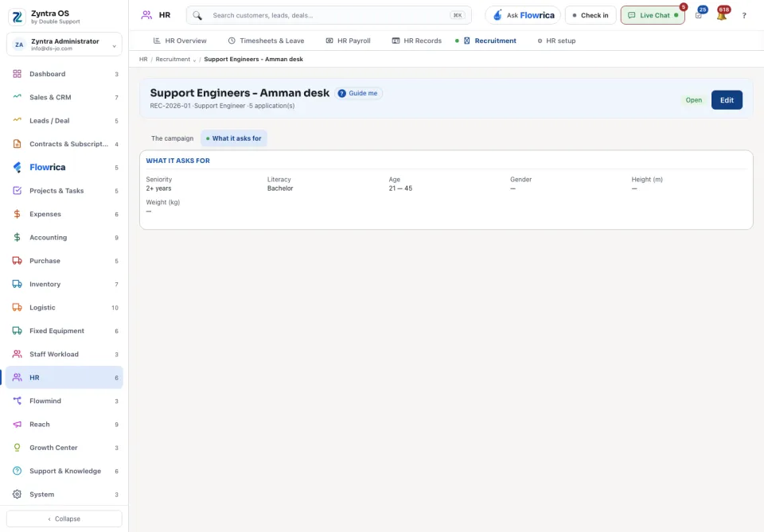764x532 pixels.
Task: Select The campaign tab
Action: (x=172, y=138)
